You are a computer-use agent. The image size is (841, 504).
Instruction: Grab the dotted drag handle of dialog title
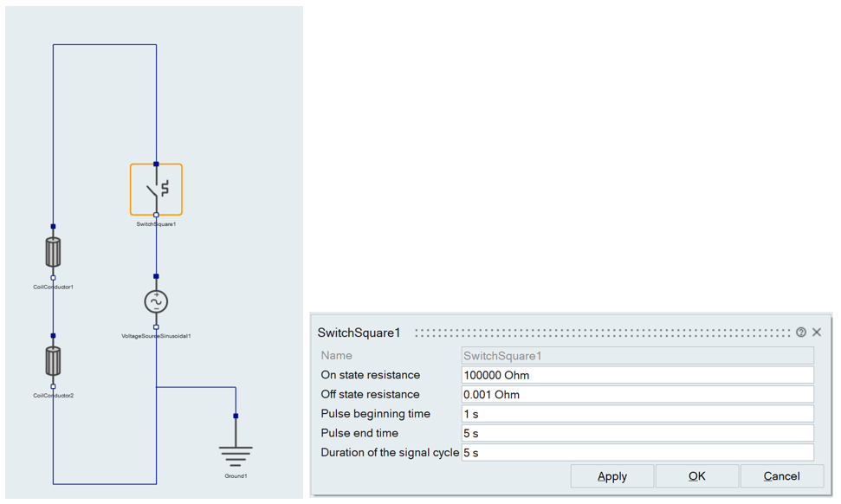(602, 333)
